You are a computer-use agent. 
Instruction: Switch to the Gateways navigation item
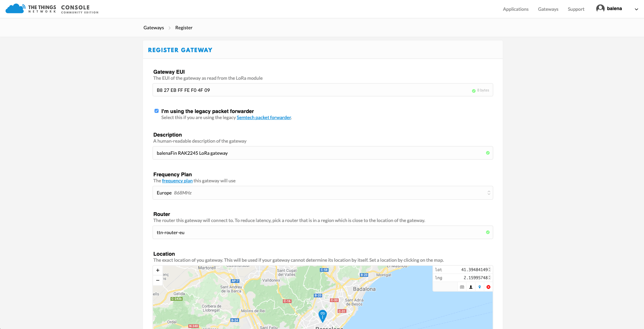(x=547, y=9)
